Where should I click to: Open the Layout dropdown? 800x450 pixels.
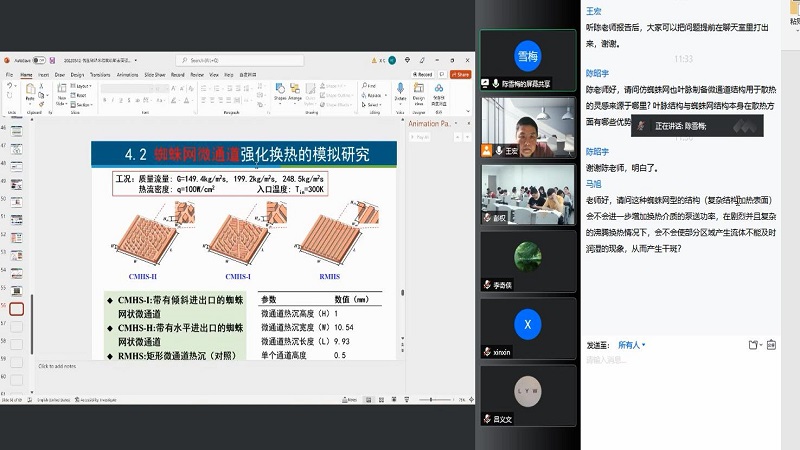81,86
